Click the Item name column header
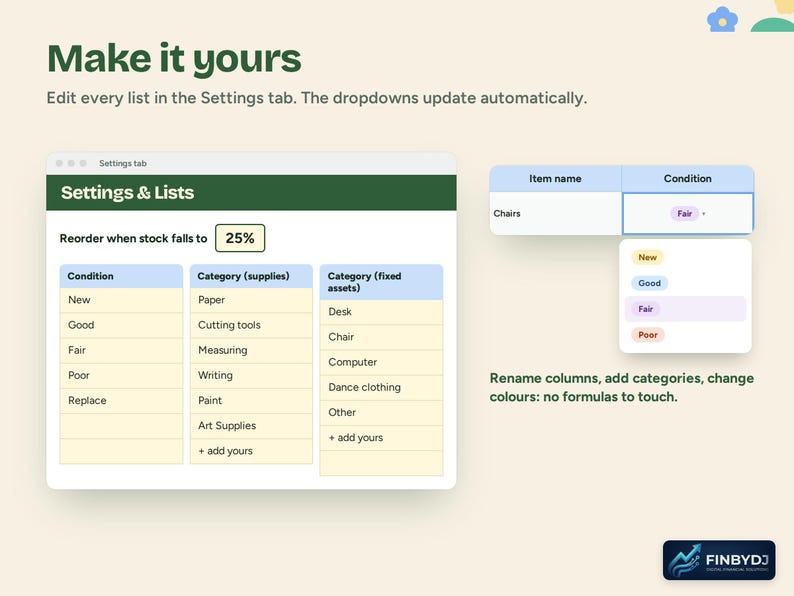The height and width of the screenshot is (596, 794). coord(555,179)
